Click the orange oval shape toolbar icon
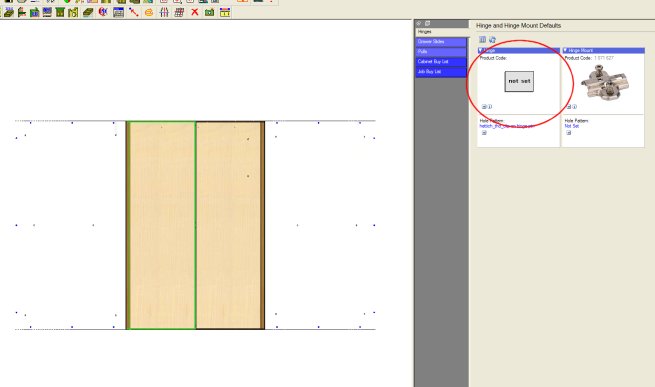The image size is (655, 387). tap(149, 13)
